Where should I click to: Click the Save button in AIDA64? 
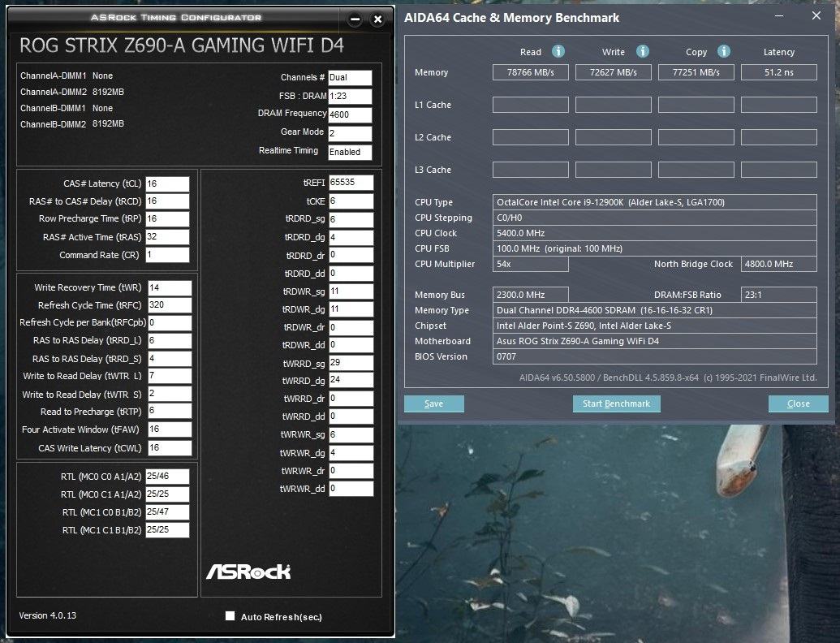click(x=434, y=403)
